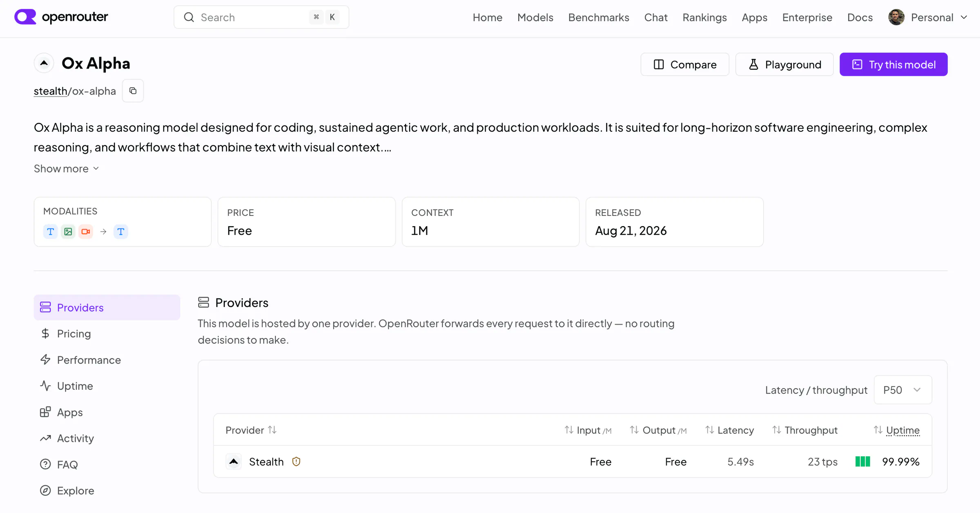Open Rankings in the top navigation
The height and width of the screenshot is (513, 980).
[705, 17]
